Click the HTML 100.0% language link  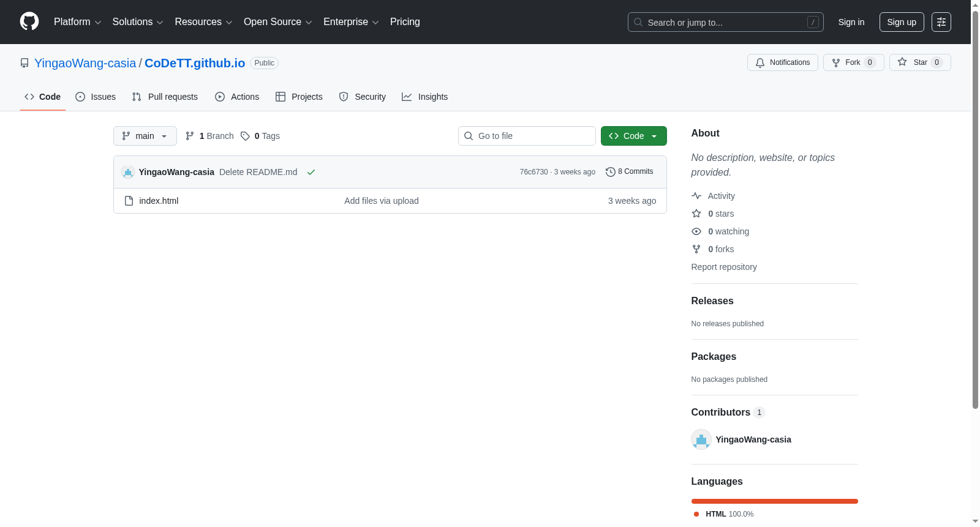[723, 514]
